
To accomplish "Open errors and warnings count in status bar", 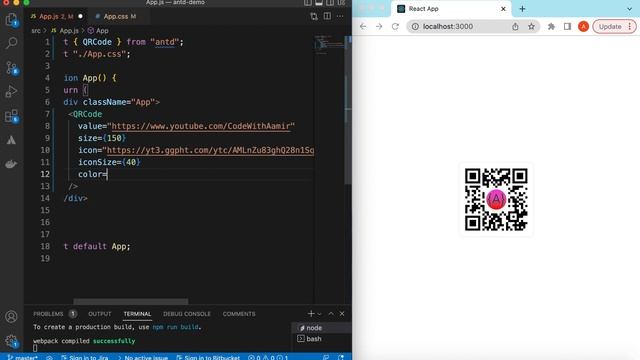I will 268,357.
